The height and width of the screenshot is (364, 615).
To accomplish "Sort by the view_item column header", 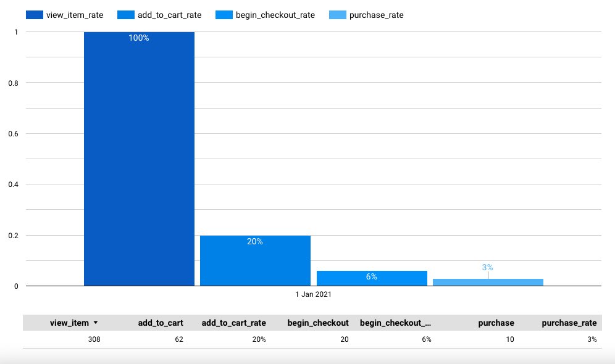I will [x=69, y=323].
